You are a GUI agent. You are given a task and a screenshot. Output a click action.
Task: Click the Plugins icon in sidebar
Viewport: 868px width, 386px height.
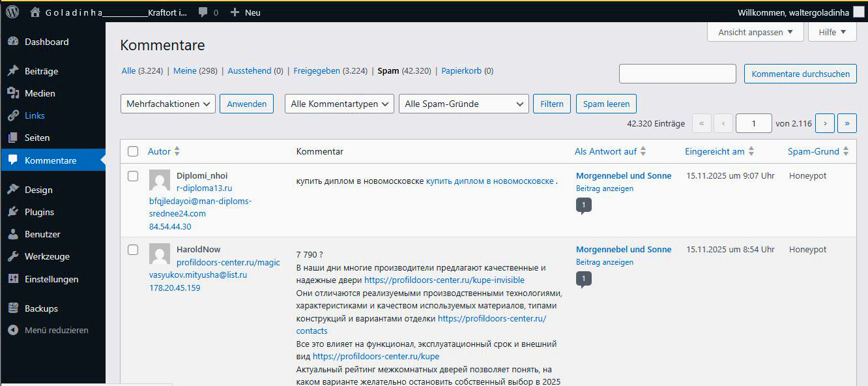13,212
